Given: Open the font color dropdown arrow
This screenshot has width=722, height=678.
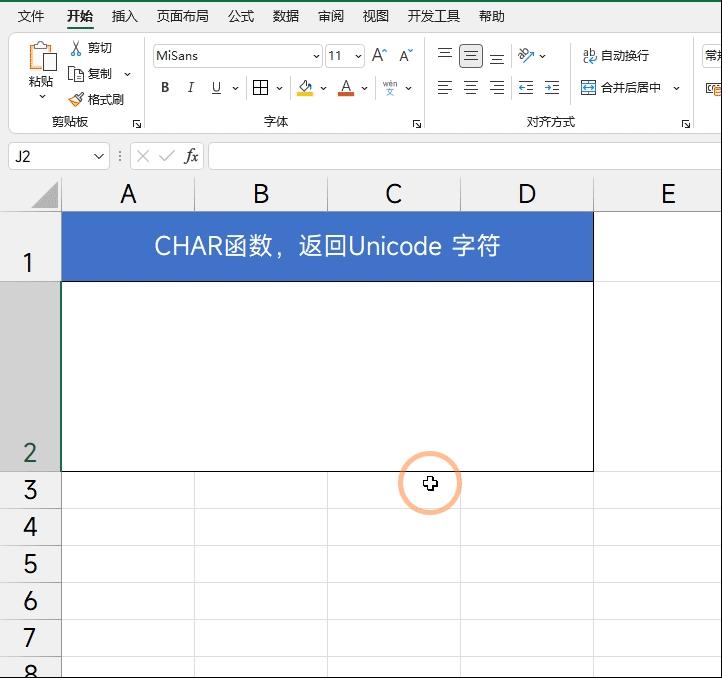Looking at the screenshot, I should (x=364, y=88).
